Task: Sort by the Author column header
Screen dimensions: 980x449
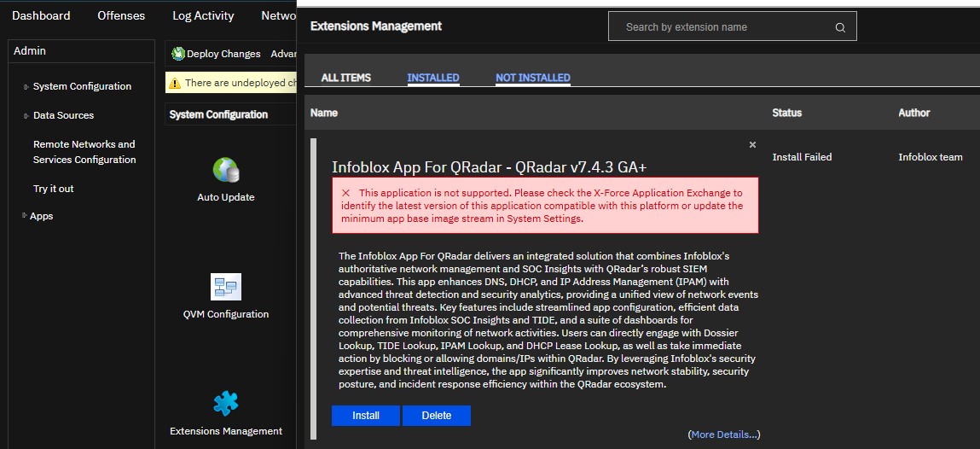Action: click(x=913, y=114)
